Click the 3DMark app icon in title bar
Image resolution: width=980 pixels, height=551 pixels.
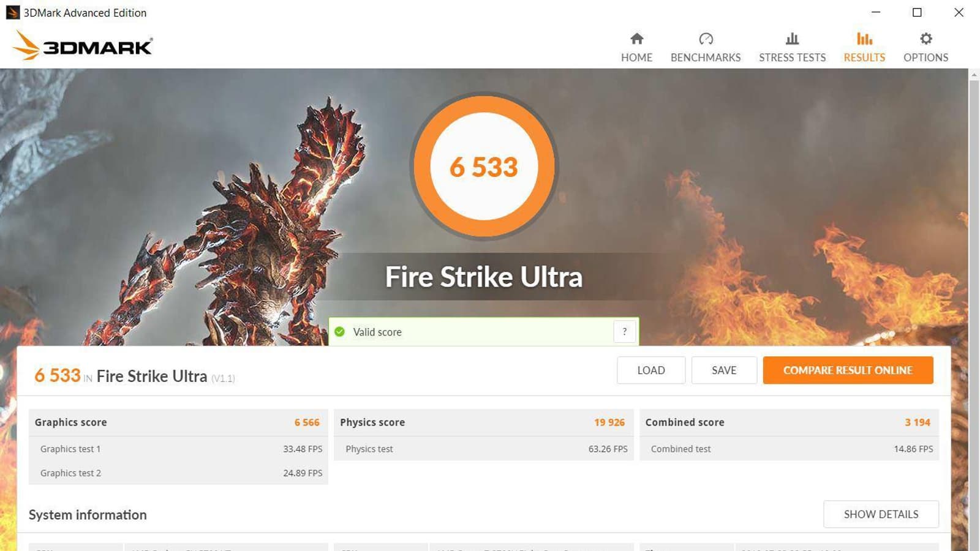(12, 12)
